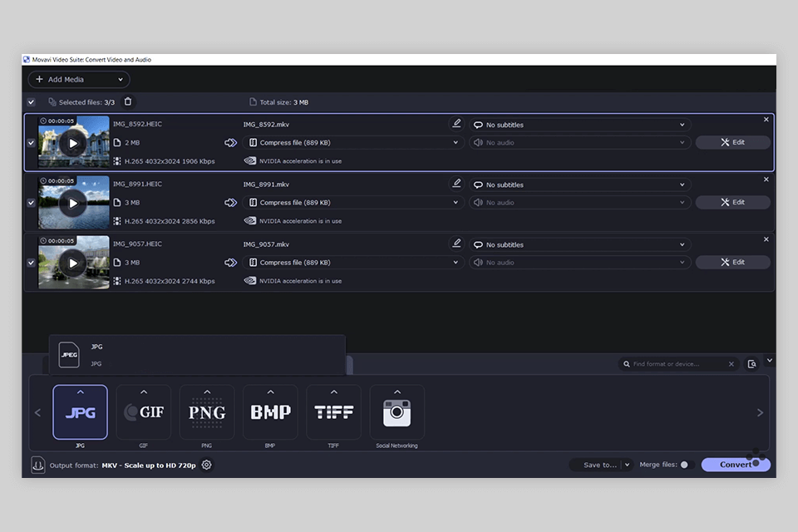Screen dimensions: 798x532
Task: Remove IMG_8991.HEIC from the list
Action: point(766,180)
